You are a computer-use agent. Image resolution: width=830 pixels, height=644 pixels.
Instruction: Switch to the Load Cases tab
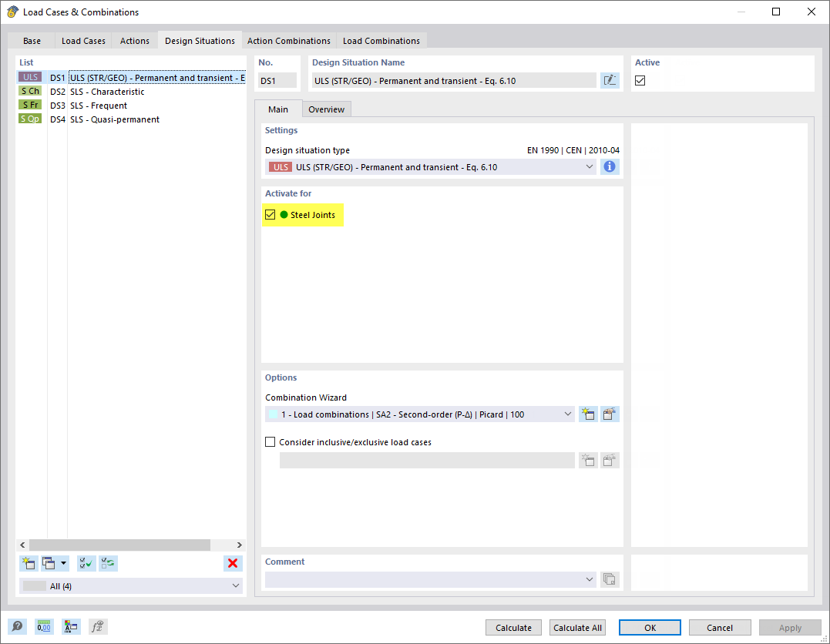[83, 41]
